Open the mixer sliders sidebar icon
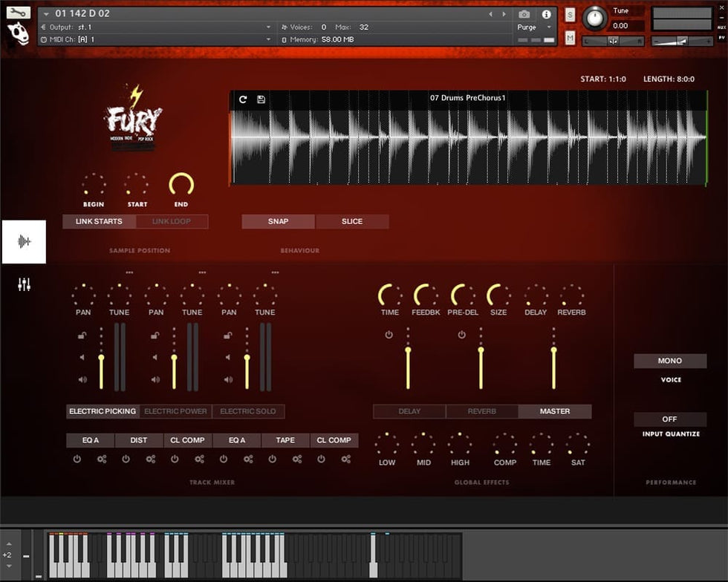Image resolution: width=728 pixels, height=582 pixels. tap(24, 284)
